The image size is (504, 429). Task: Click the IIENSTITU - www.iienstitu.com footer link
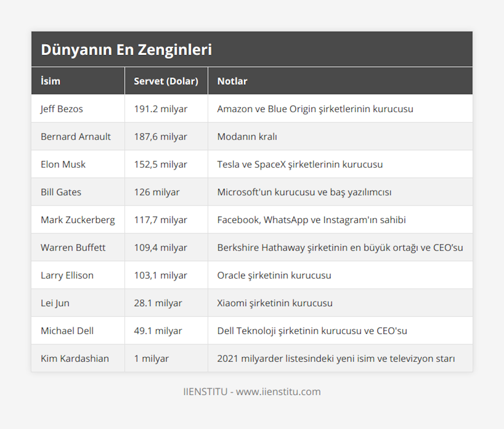click(x=252, y=392)
